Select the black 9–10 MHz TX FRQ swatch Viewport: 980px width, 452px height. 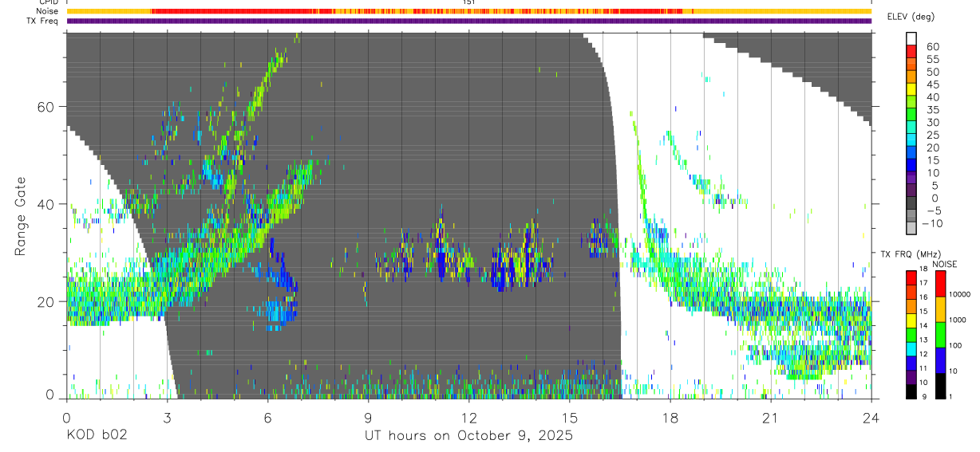[911, 391]
